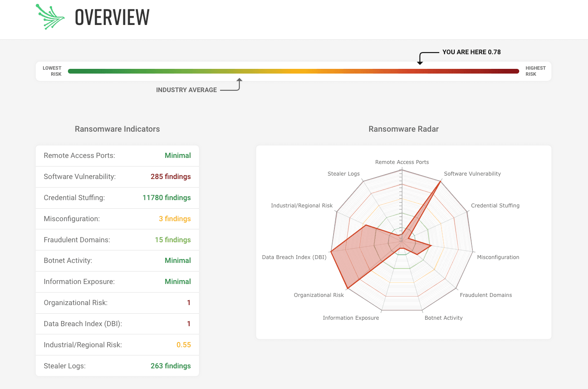
Task: Click the green branching logo icon
Action: 50,17
